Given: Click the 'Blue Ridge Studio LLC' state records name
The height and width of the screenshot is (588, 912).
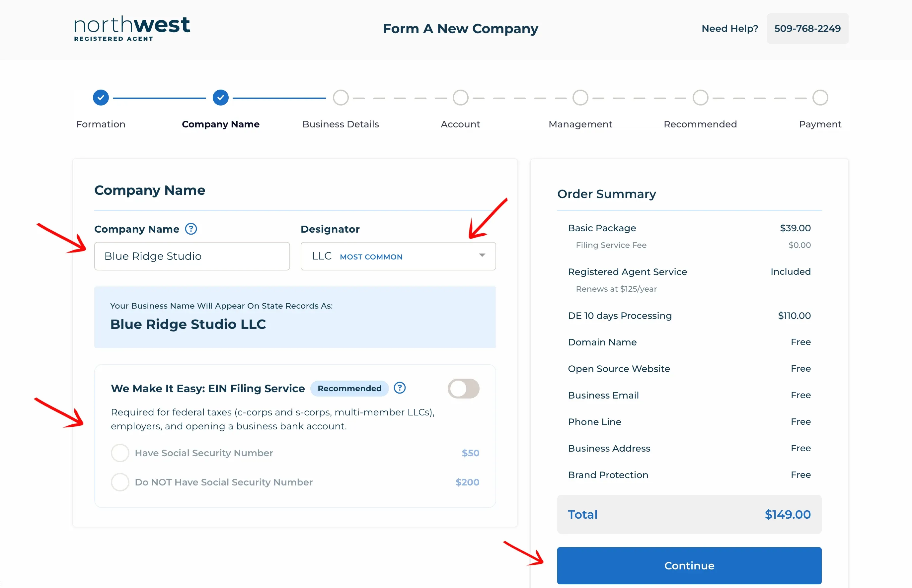Looking at the screenshot, I should click(x=188, y=324).
